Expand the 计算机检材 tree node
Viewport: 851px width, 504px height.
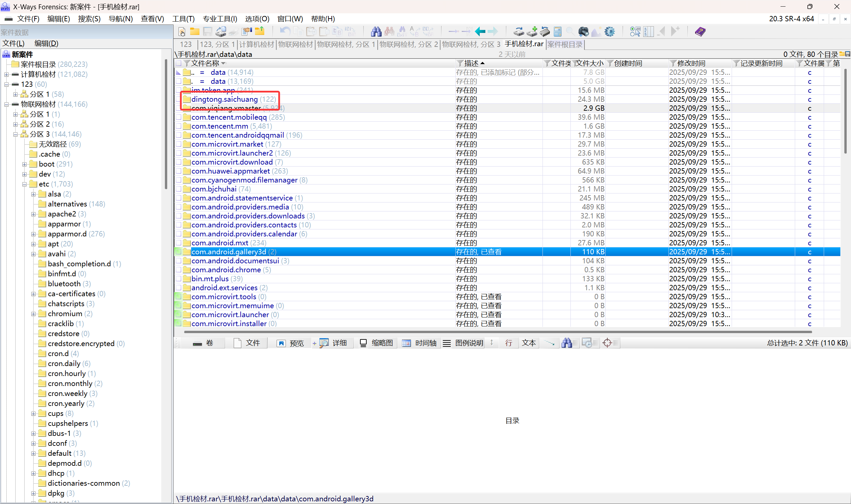[6, 74]
